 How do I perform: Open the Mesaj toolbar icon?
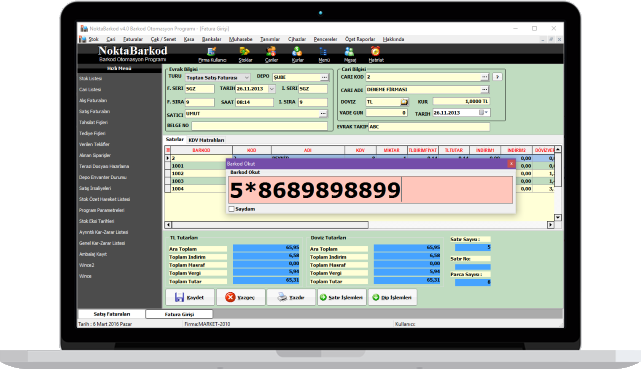coord(350,54)
